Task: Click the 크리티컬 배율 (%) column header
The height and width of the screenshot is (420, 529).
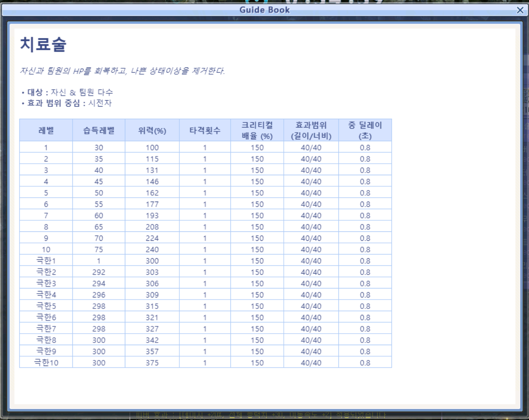Action: [x=257, y=130]
